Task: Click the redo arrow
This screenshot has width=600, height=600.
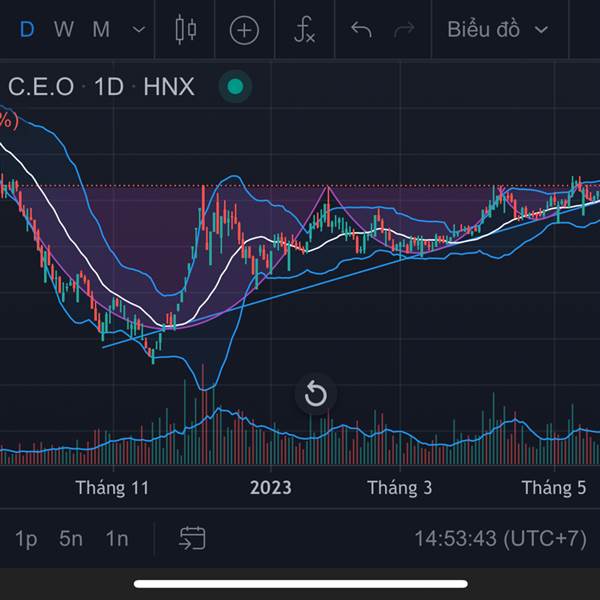Action: pos(404,29)
